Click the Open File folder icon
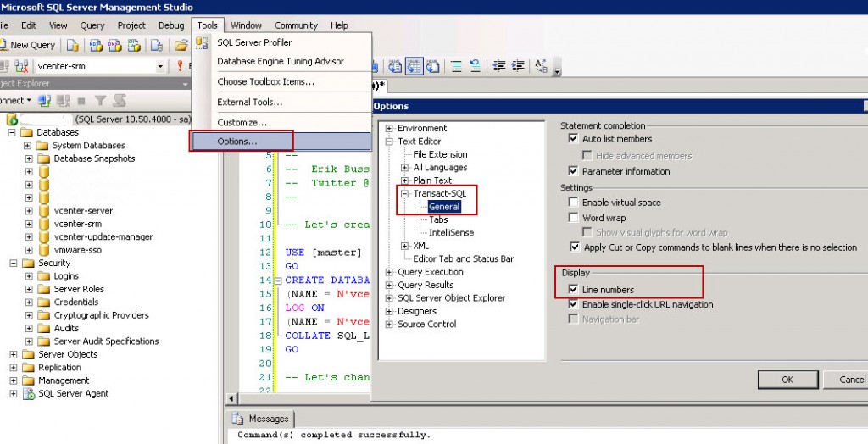The height and width of the screenshot is (444, 868). pos(181,45)
